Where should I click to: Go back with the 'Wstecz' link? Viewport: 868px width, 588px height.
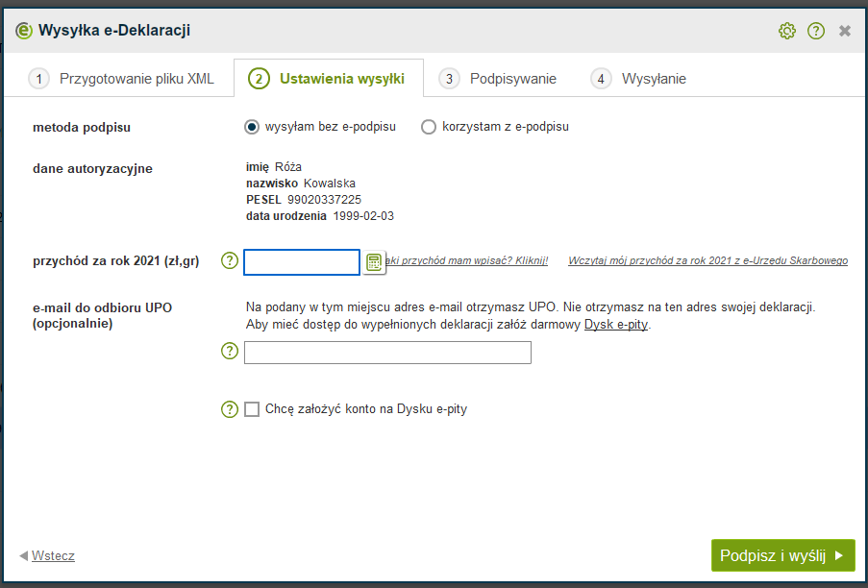(53, 555)
